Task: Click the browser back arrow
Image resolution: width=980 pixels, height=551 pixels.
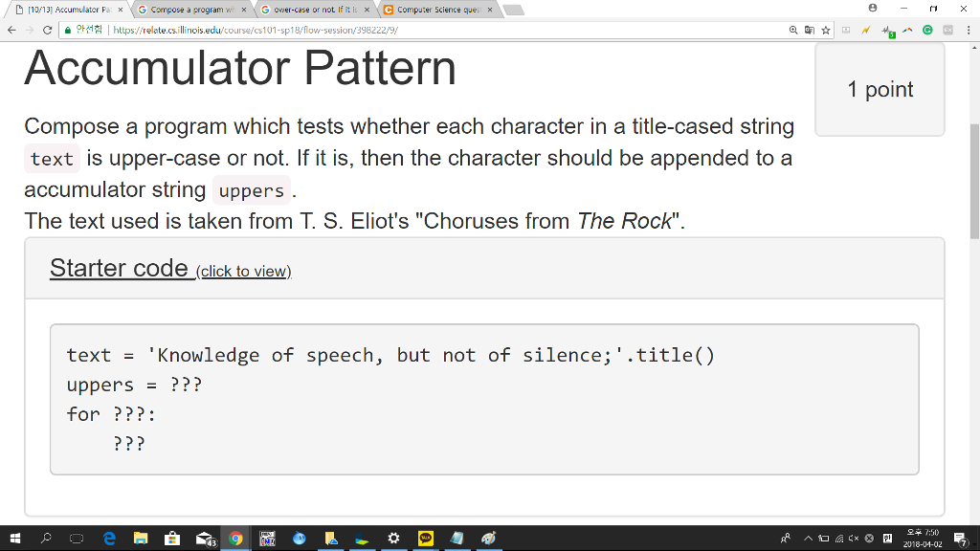Action: click(11, 30)
